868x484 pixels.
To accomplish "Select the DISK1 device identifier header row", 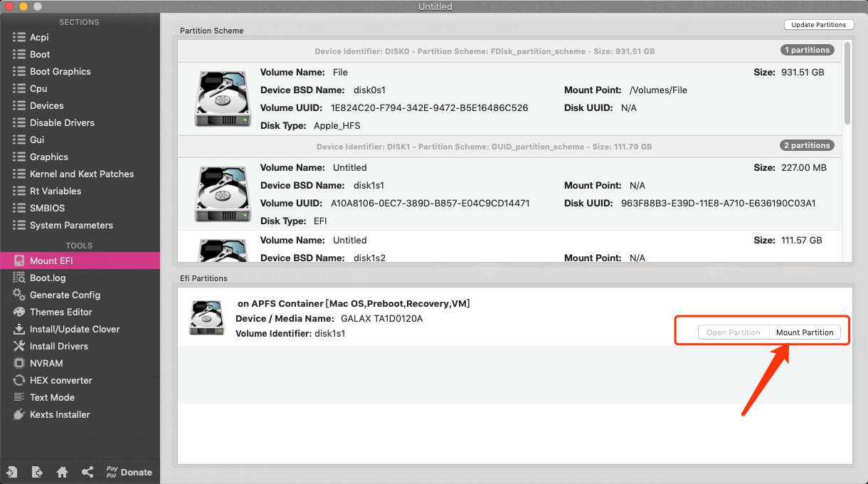I will click(x=509, y=147).
